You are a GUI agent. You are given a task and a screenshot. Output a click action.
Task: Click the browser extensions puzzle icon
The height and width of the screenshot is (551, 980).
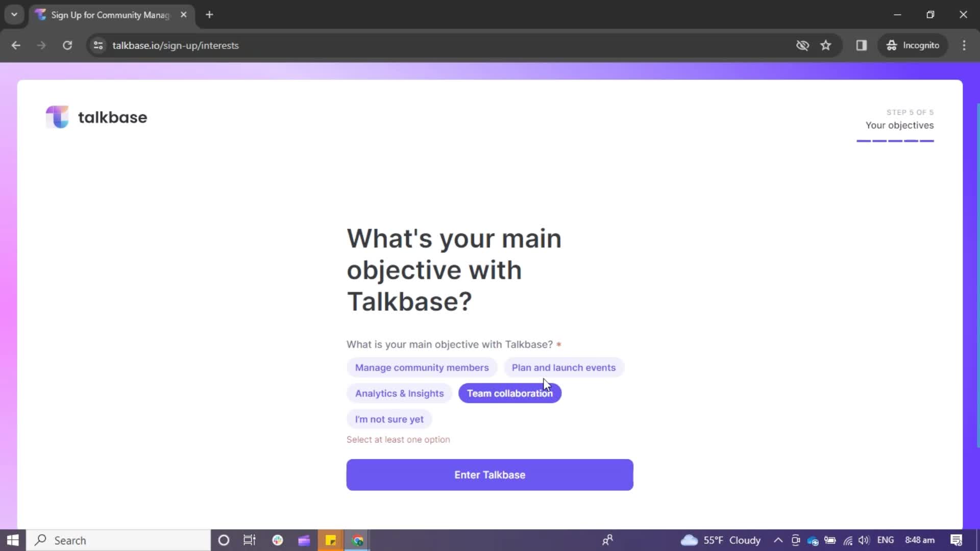click(x=862, y=45)
